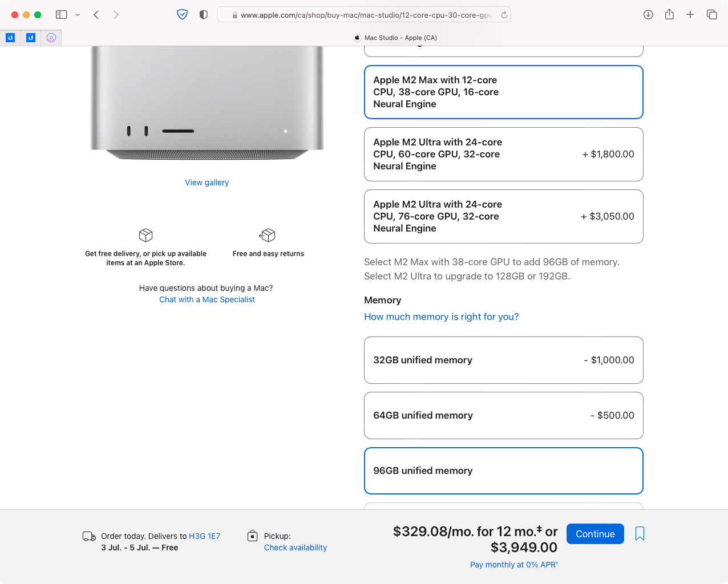The image size is (728, 584).
Task: Open the first pinned tab
Action: [x=10, y=38]
